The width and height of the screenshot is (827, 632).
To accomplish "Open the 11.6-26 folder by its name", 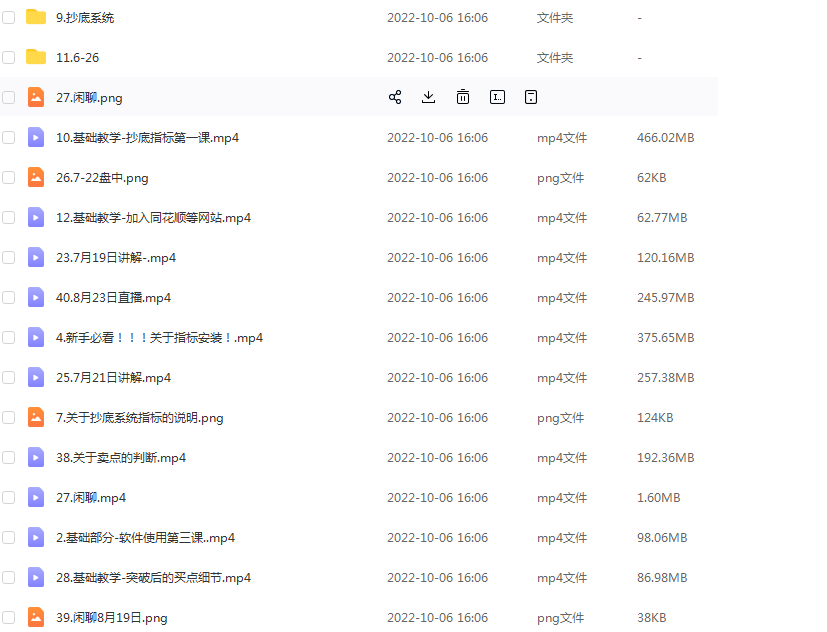I will point(76,58).
